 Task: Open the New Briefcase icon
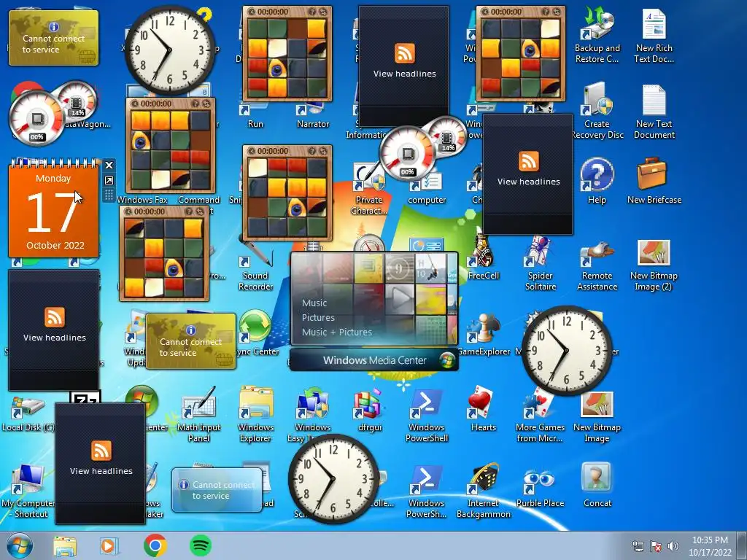point(654,181)
